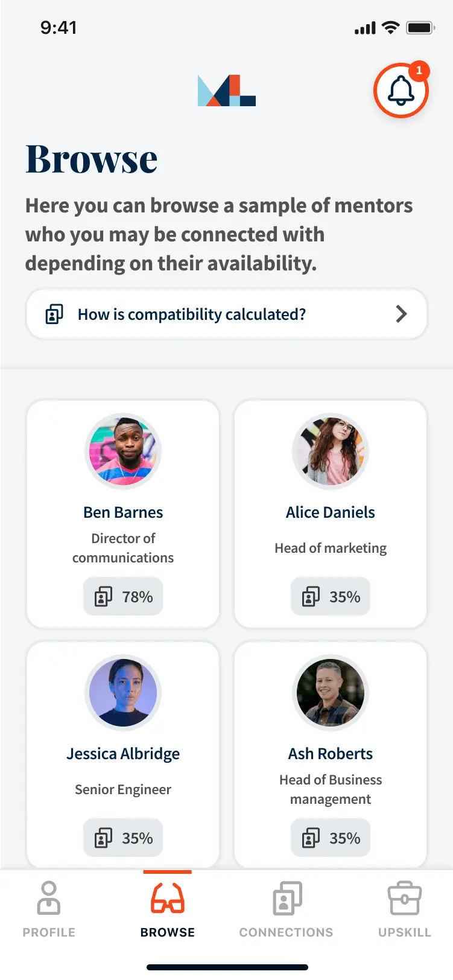Expand chevron on compatibility banner

(401, 314)
